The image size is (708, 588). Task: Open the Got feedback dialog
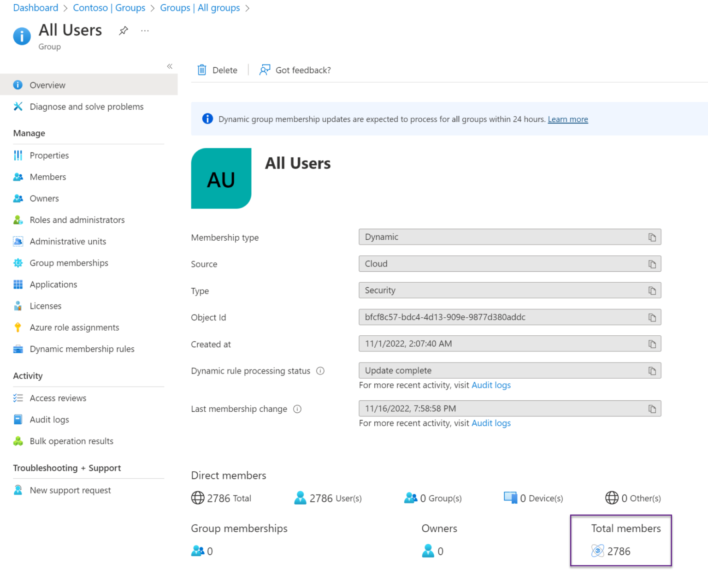tap(295, 70)
